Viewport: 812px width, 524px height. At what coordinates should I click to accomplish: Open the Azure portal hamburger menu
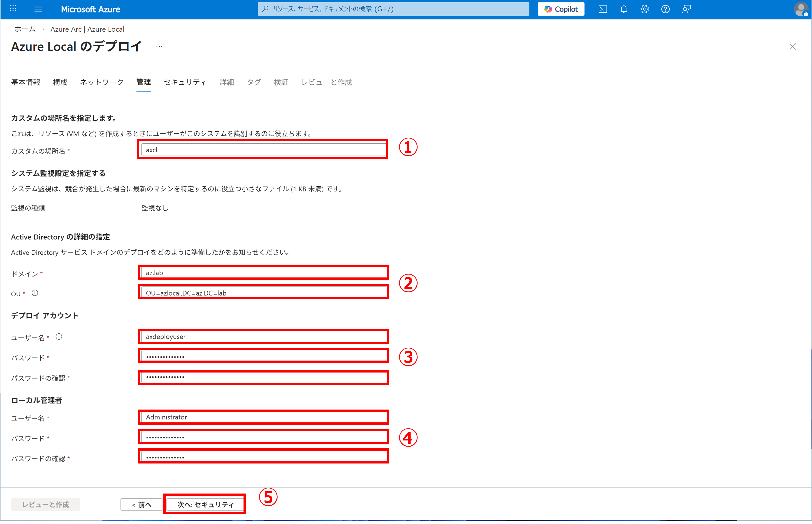tap(38, 9)
